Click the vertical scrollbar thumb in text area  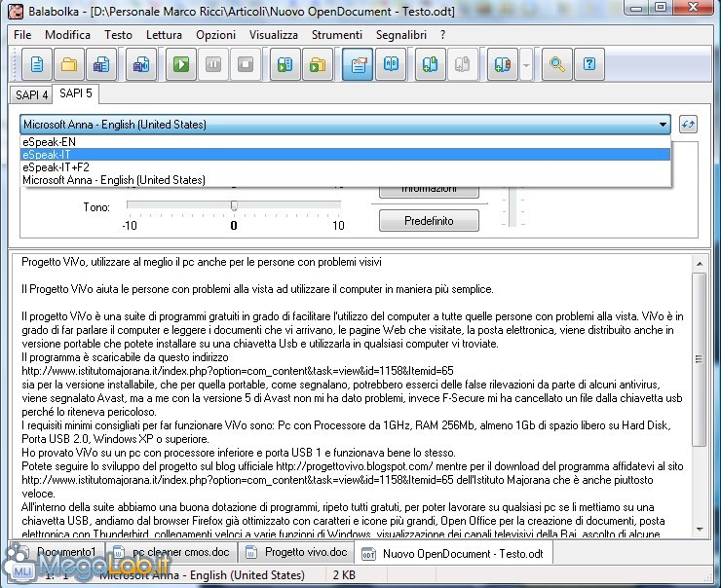coord(700,359)
